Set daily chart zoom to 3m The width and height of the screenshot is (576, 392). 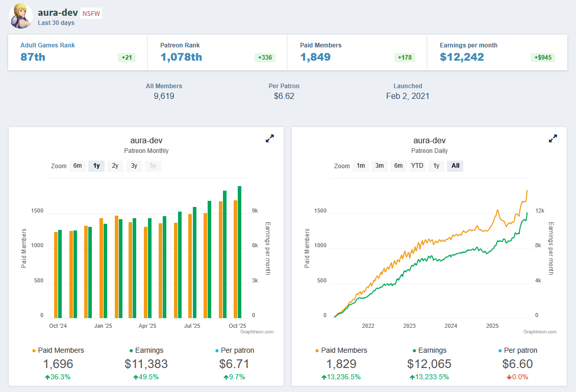tap(380, 166)
